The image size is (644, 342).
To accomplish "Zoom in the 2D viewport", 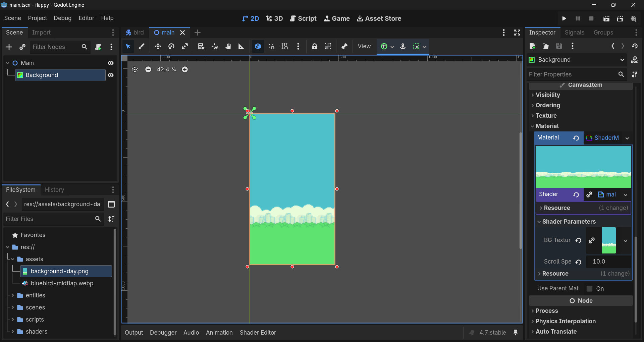I will (185, 69).
